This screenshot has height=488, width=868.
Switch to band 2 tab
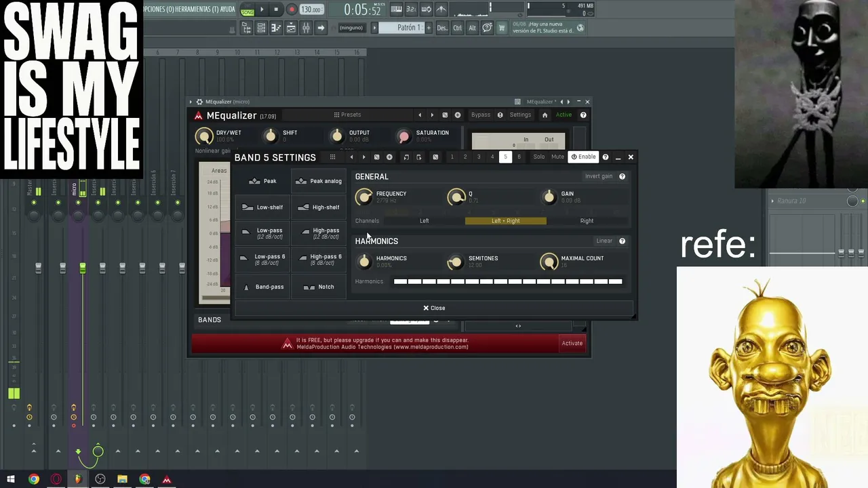[x=465, y=157]
